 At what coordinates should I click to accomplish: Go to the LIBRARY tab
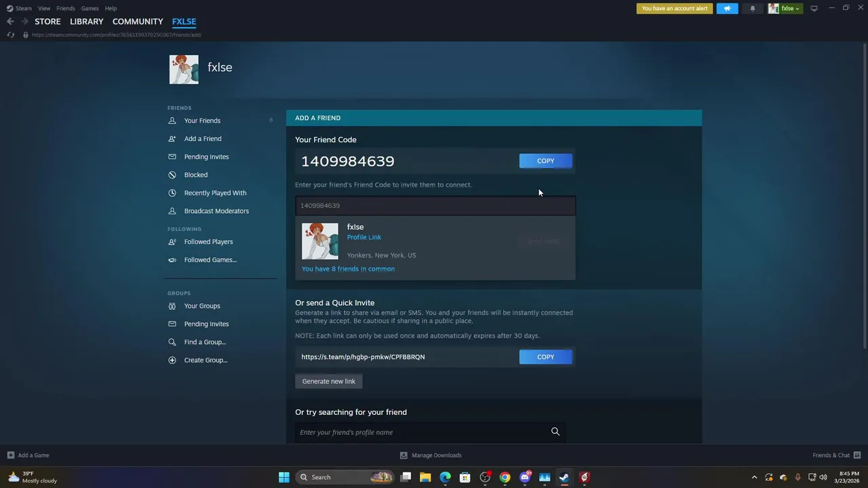click(87, 22)
